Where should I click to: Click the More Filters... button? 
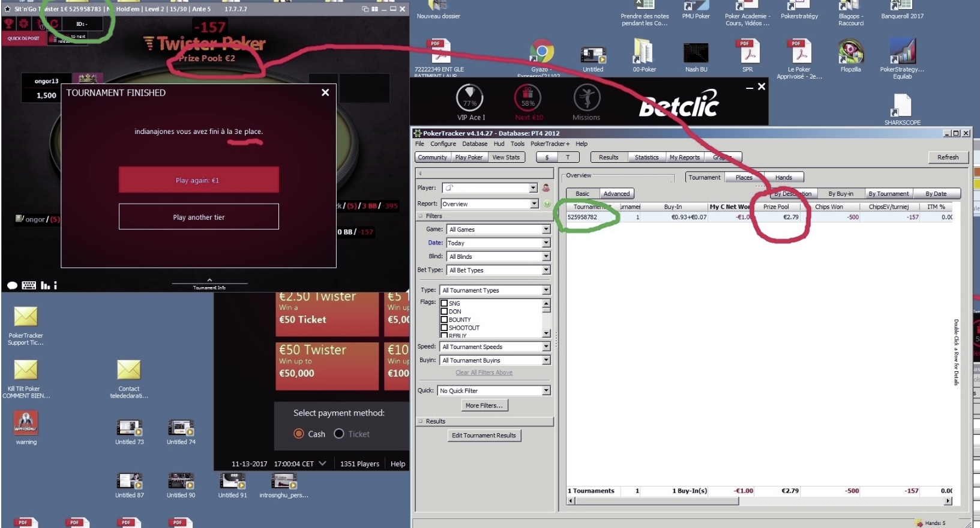484,405
